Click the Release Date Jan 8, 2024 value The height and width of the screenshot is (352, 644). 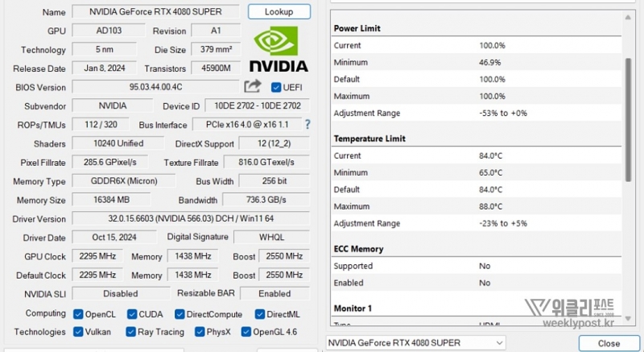tap(105, 68)
